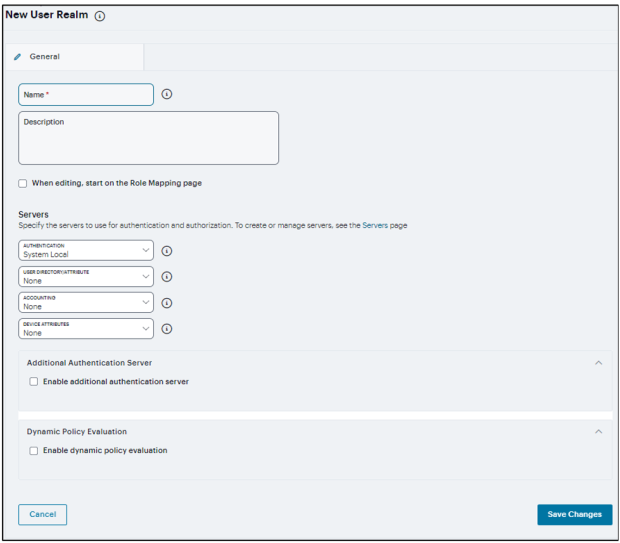Open User Directory/Attribute dropdown
This screenshot has height=543, width=620.
click(86, 276)
